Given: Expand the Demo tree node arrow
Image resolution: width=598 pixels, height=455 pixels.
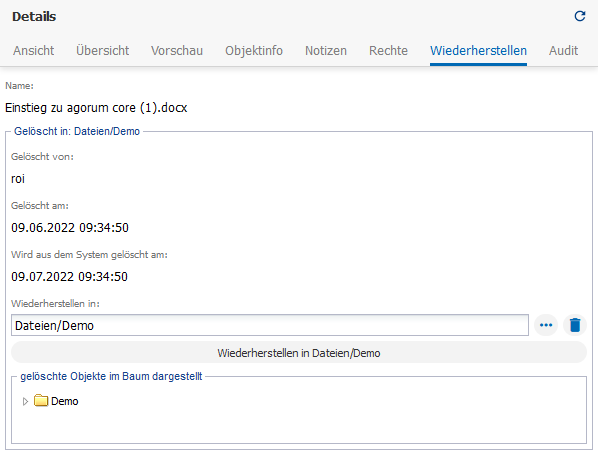Looking at the screenshot, I should 25,401.
